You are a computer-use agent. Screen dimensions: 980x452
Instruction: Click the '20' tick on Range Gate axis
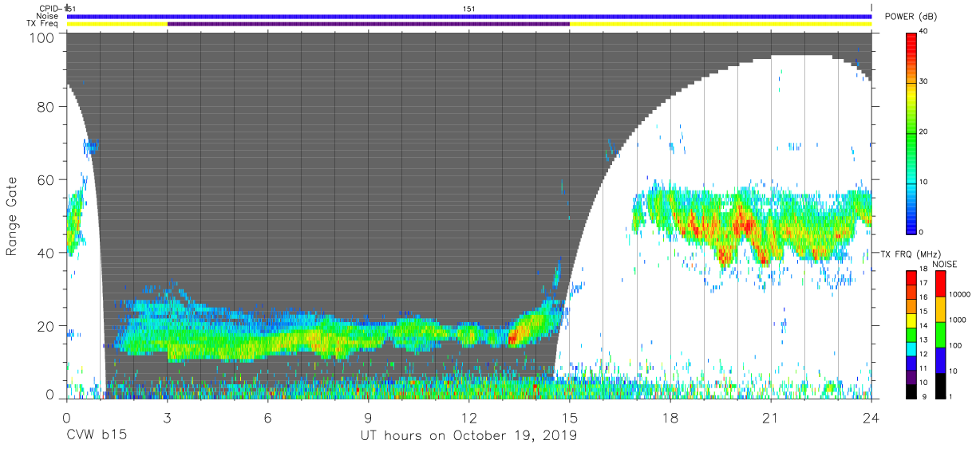[46, 326]
